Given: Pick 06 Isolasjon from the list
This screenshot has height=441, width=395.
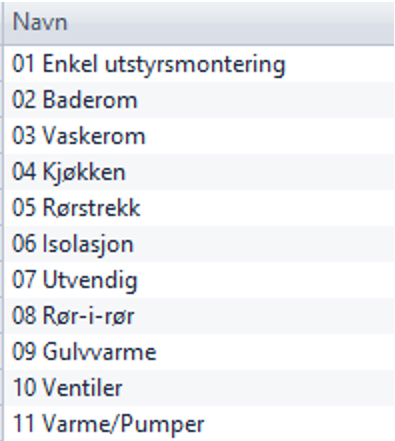Looking at the screenshot, I should click(x=199, y=244).
